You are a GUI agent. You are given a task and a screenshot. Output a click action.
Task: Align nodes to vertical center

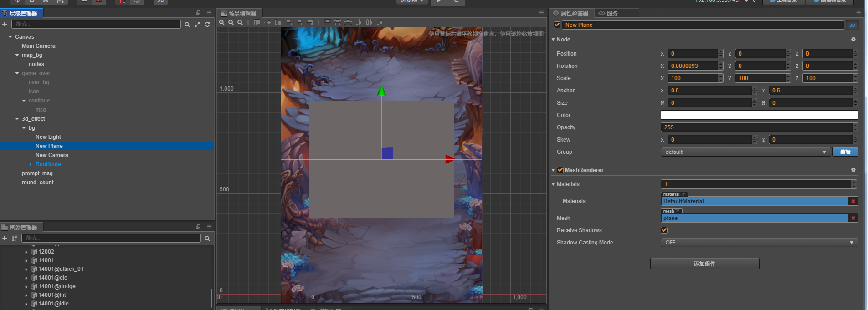pyautogui.click(x=267, y=22)
